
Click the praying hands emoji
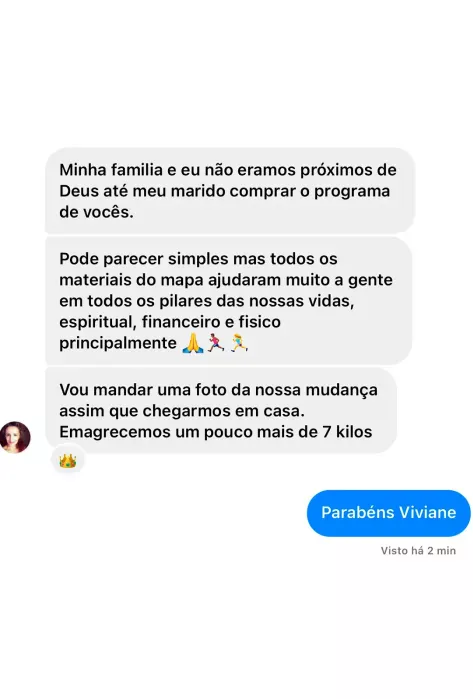pyautogui.click(x=193, y=343)
